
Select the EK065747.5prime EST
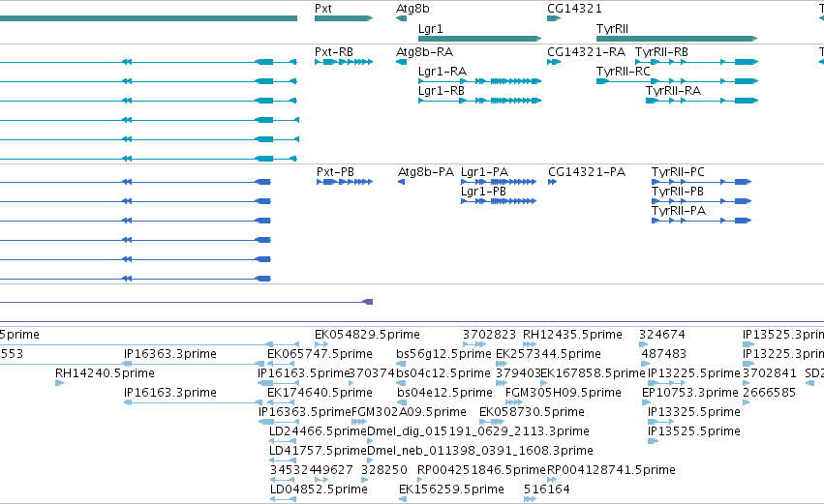320,354
